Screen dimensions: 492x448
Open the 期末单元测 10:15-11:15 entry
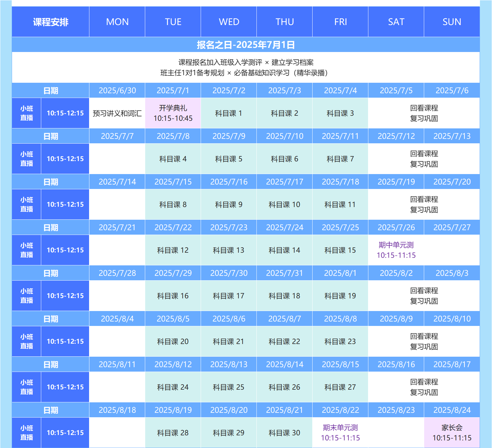(x=340, y=433)
